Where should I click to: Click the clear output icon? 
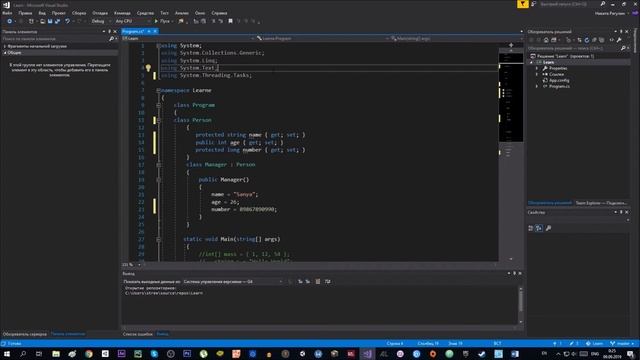(x=318, y=282)
